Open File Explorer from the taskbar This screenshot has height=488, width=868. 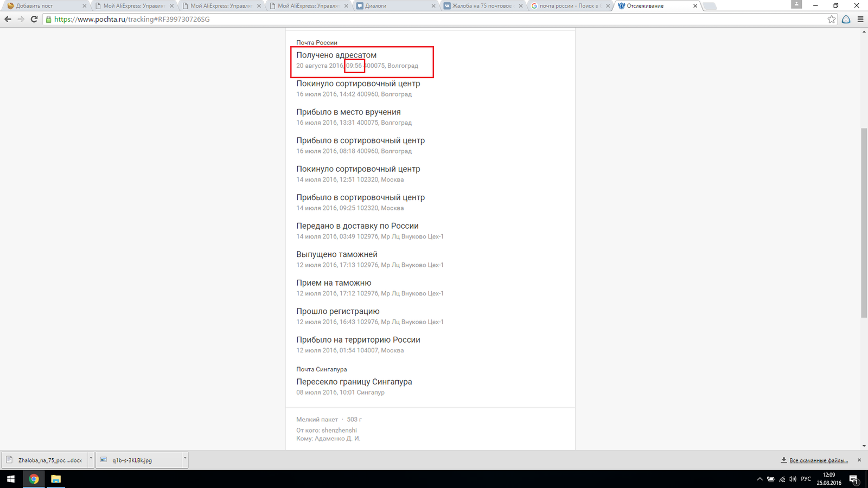[x=56, y=479]
